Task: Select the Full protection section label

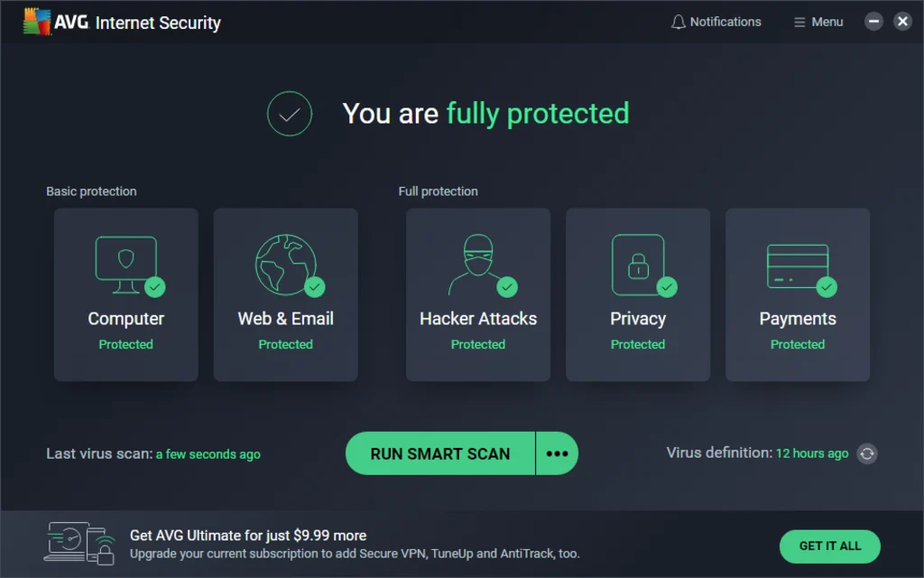Action: pyautogui.click(x=439, y=191)
